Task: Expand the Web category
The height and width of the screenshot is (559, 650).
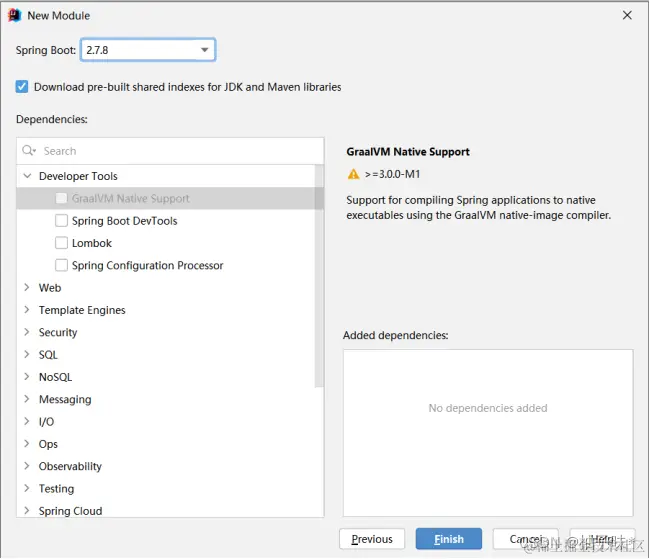Action: tap(28, 288)
